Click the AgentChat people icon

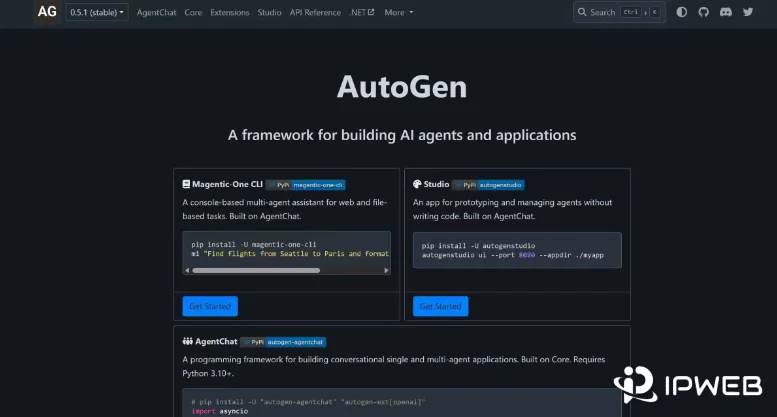[187, 342]
